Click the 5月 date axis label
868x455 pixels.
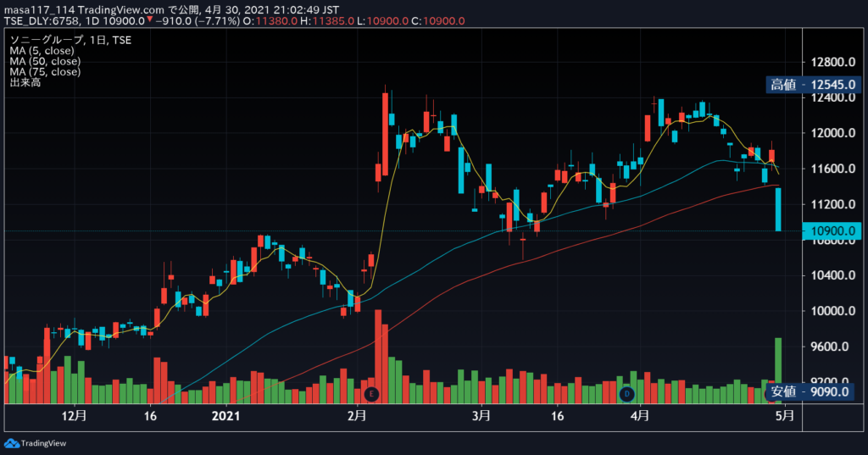(x=785, y=416)
